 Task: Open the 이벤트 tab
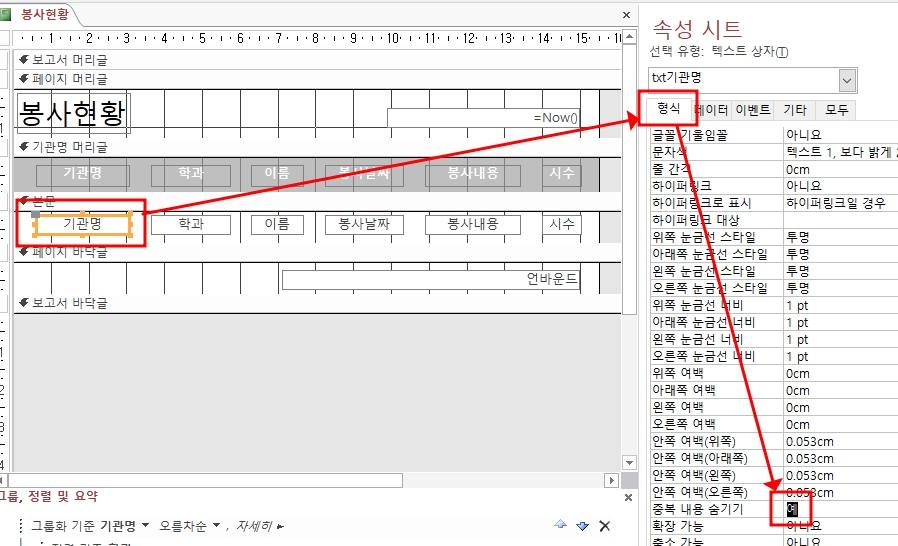point(752,110)
